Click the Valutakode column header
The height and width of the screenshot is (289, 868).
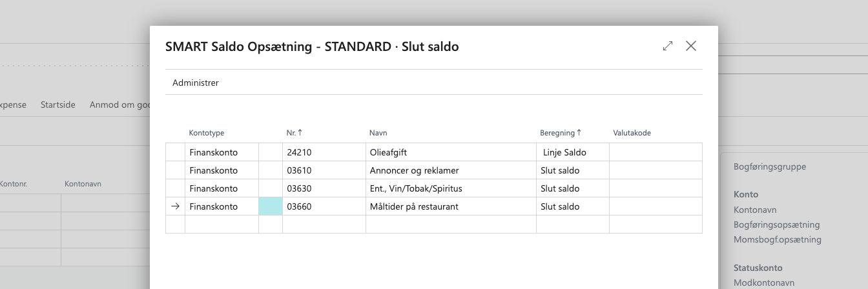tap(632, 133)
